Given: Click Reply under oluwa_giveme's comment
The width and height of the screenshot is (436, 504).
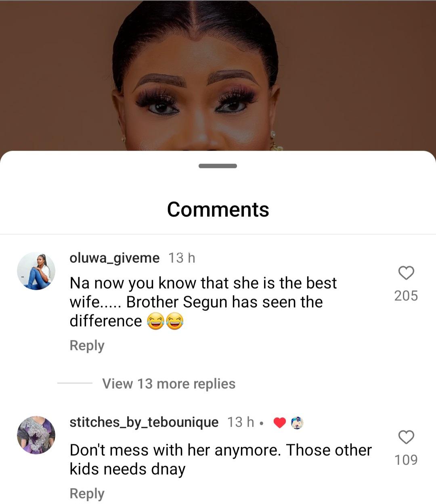Looking at the screenshot, I should point(87,345).
